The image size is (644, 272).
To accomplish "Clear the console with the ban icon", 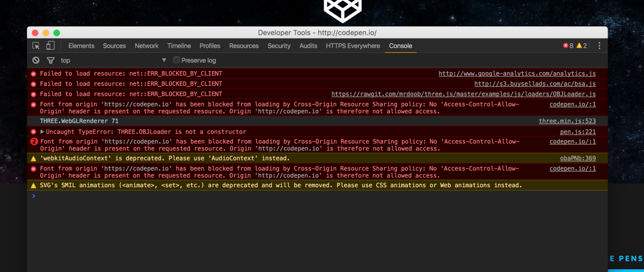I will [36, 61].
